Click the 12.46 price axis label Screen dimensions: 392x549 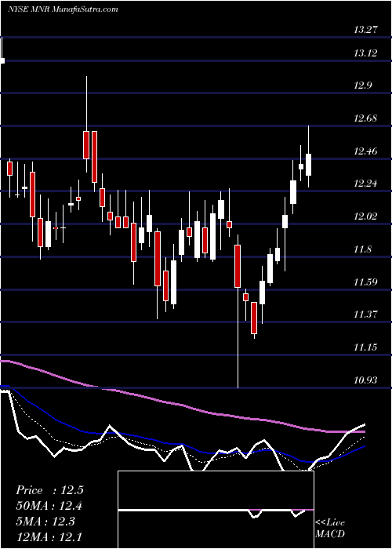(x=365, y=151)
